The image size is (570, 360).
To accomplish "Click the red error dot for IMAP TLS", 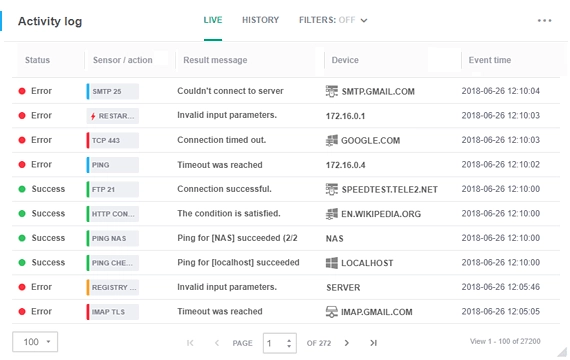I will pos(22,312).
